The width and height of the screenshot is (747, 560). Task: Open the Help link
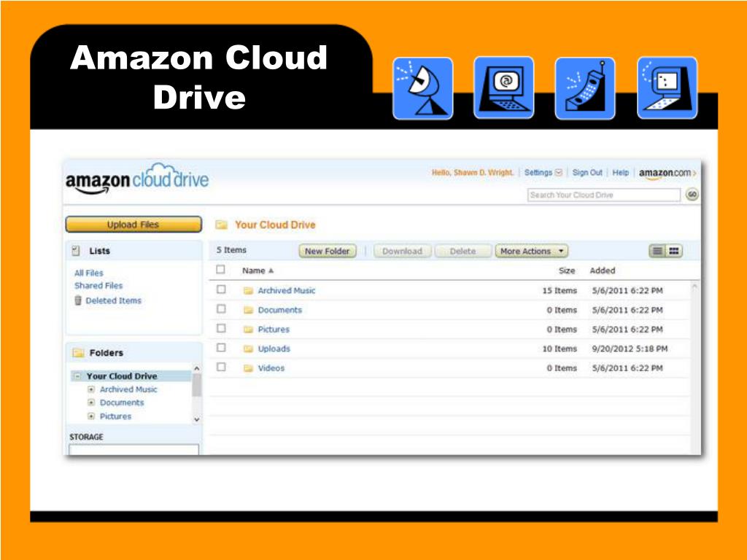point(621,172)
